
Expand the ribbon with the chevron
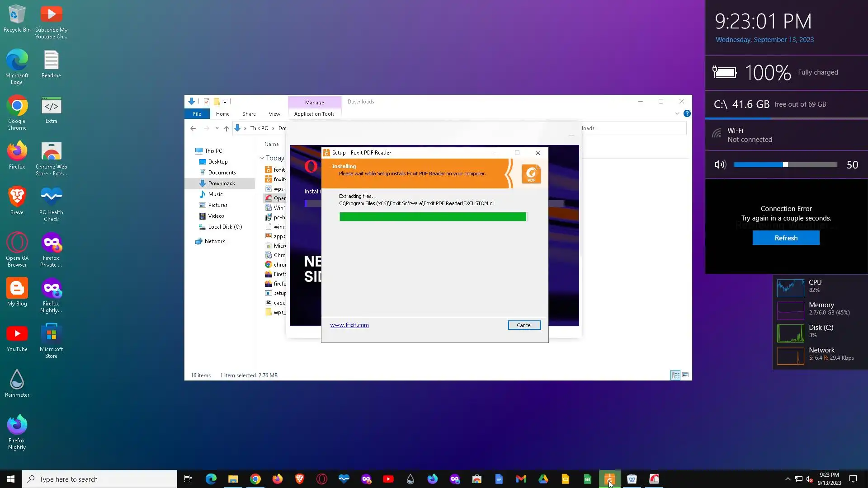point(677,114)
